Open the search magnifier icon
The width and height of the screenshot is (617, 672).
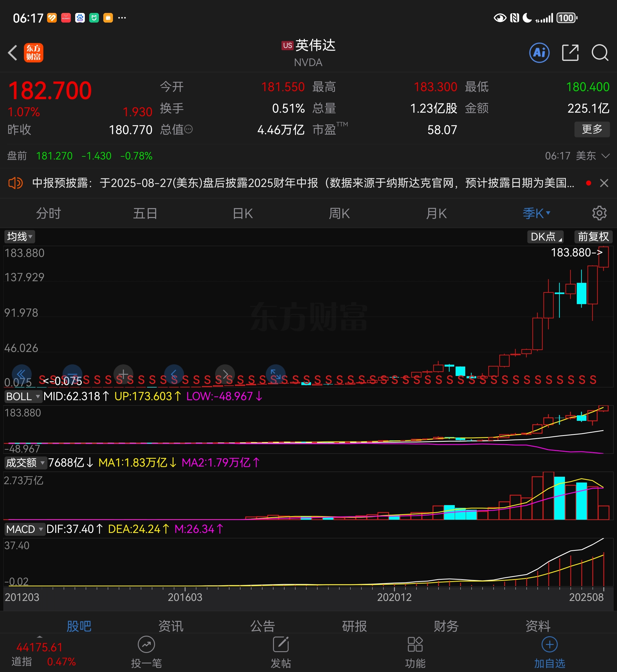click(x=600, y=53)
